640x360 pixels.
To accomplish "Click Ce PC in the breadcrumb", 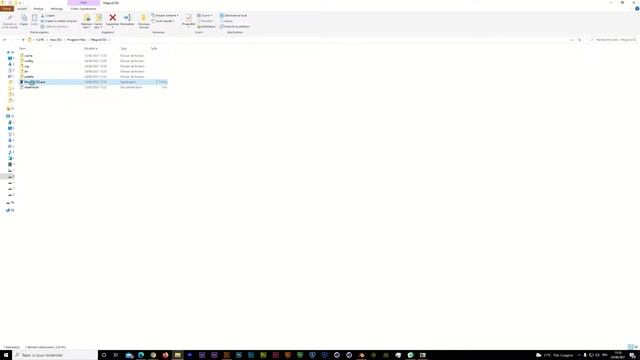I will (x=40, y=40).
